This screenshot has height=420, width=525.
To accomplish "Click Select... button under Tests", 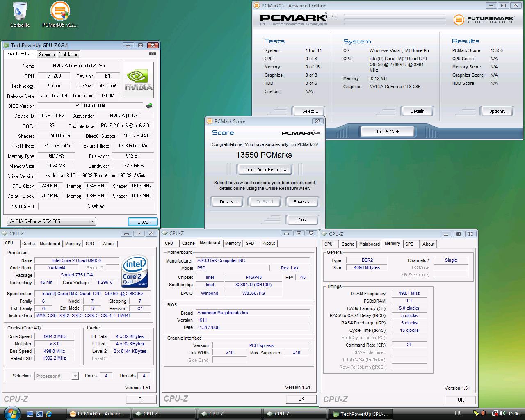I will (310, 111).
